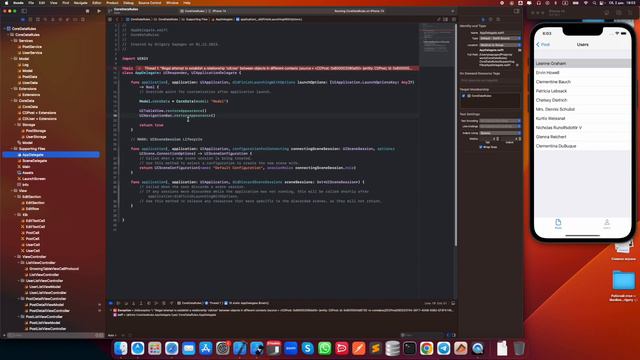
Task: Select UserStorage file in navigator
Action: coord(36,137)
